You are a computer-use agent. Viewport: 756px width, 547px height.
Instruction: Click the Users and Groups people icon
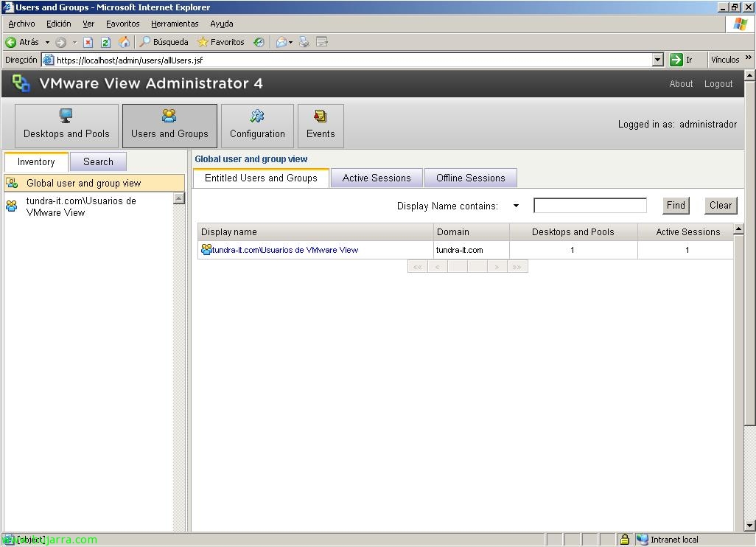tap(169, 116)
